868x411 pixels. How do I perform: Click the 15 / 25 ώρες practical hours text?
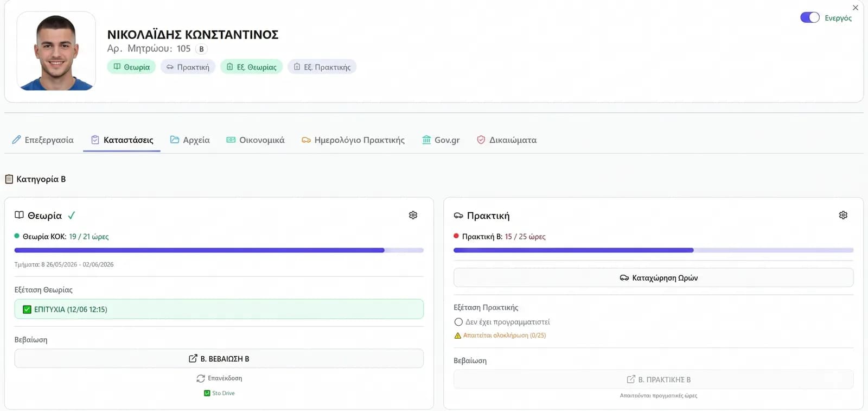point(525,237)
